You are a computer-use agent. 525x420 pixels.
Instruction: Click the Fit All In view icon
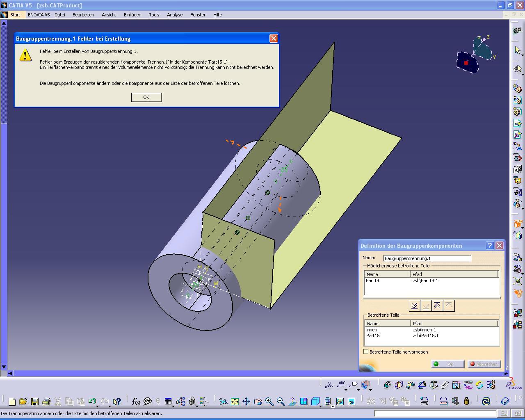235,402
